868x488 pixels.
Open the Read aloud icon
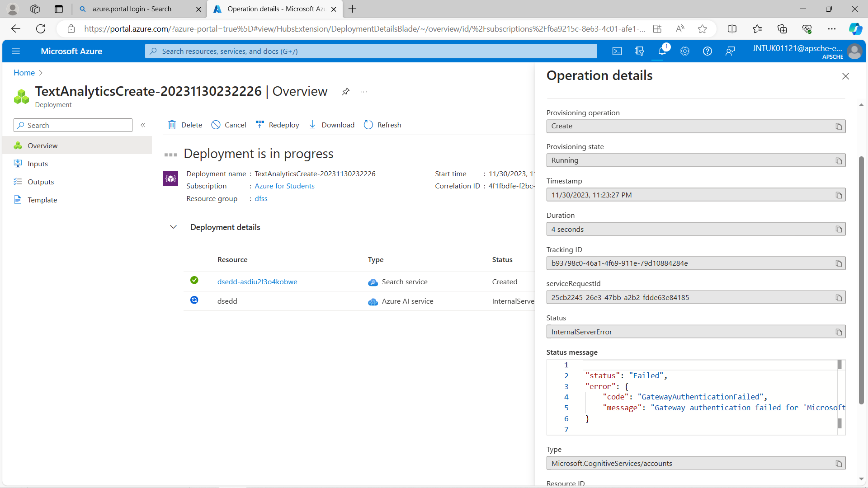680,29
